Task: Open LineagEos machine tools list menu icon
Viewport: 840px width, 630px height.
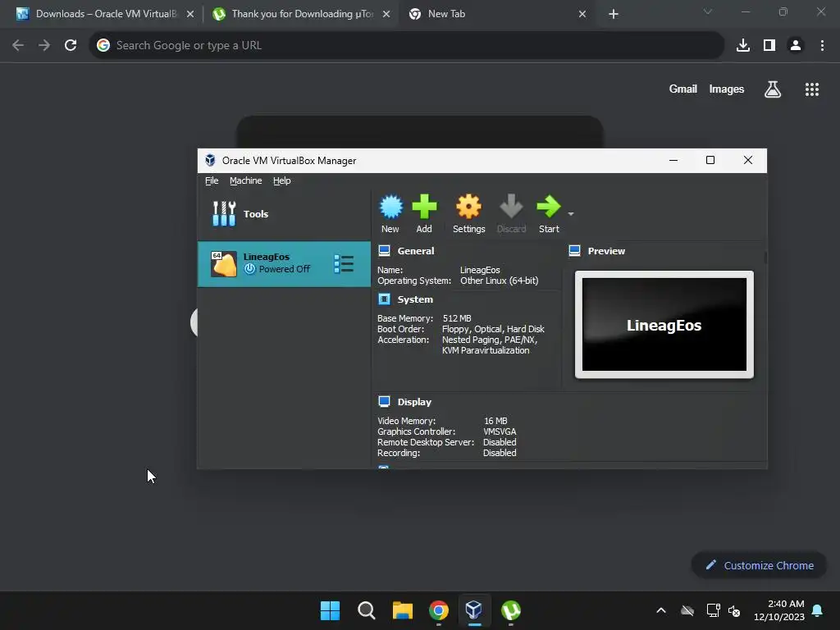Action: pyautogui.click(x=344, y=263)
